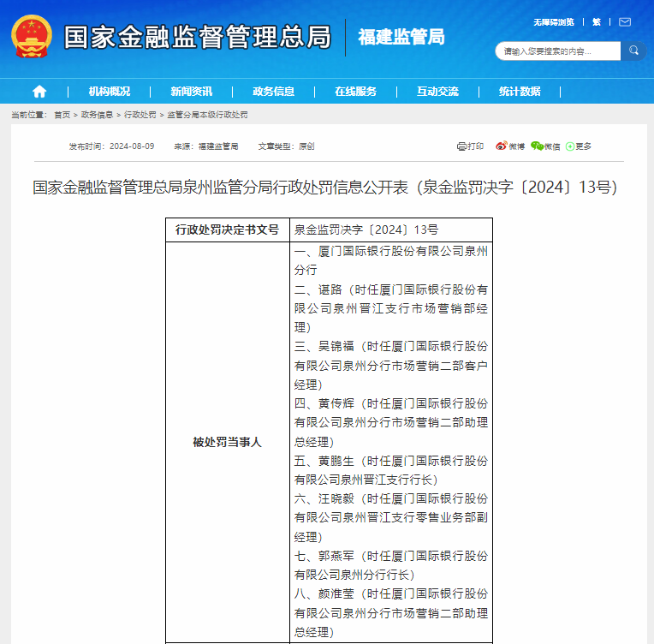Click the publish date 2024-08-09

[132, 146]
